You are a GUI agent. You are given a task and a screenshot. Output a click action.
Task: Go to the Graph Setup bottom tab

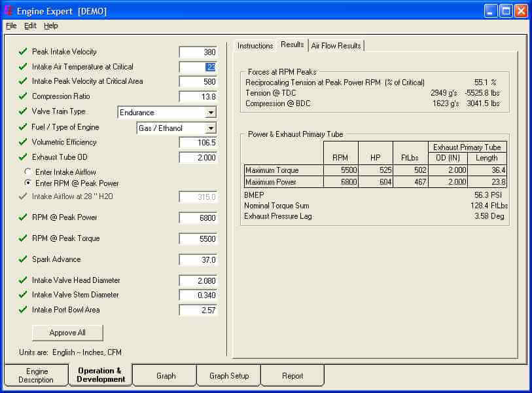coord(229,376)
